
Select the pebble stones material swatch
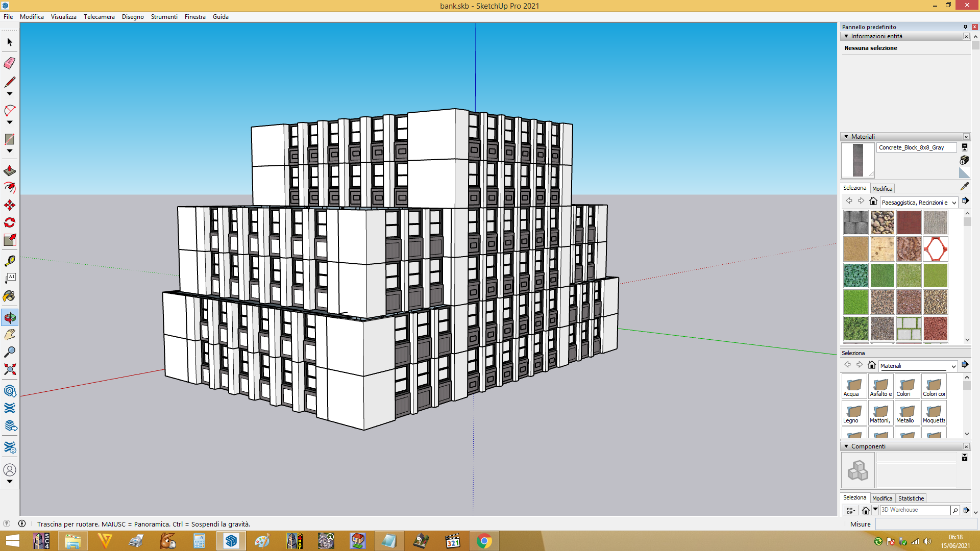click(882, 222)
